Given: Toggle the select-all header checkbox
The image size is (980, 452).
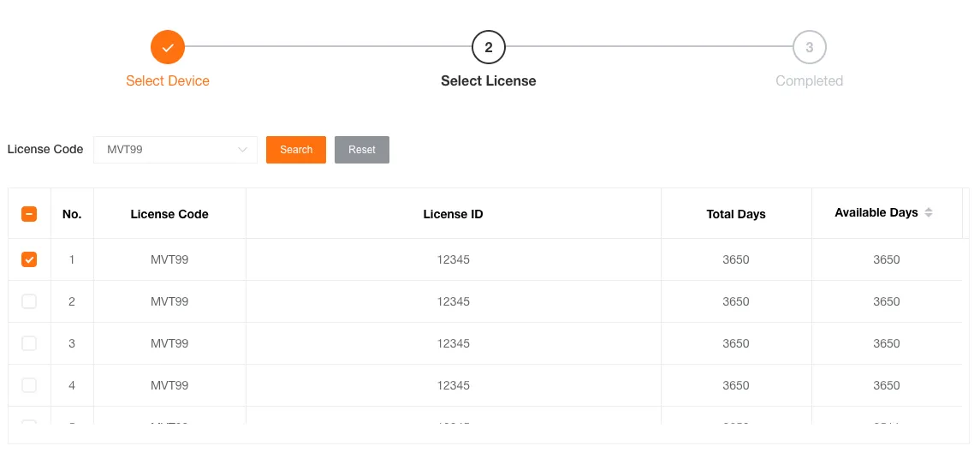Looking at the screenshot, I should [x=29, y=214].
